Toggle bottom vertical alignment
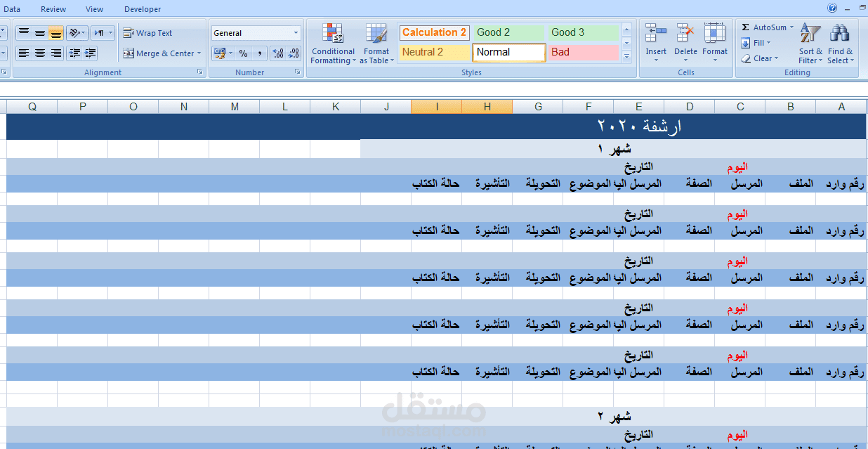The height and width of the screenshot is (449, 868). point(56,33)
